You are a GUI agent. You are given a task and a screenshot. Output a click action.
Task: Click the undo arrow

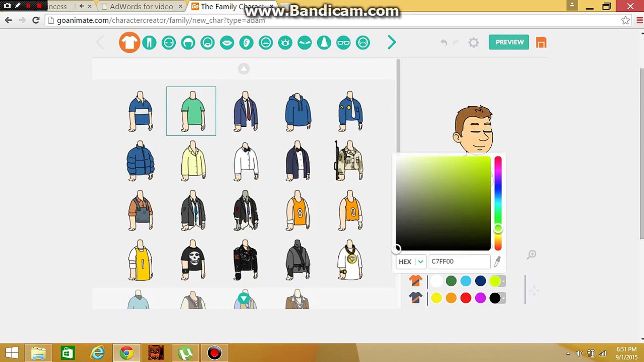(444, 43)
